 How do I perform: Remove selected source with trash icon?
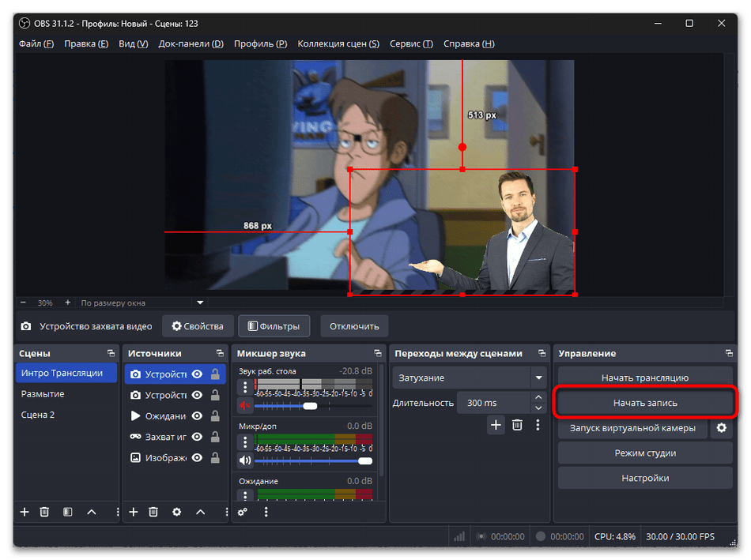153,512
